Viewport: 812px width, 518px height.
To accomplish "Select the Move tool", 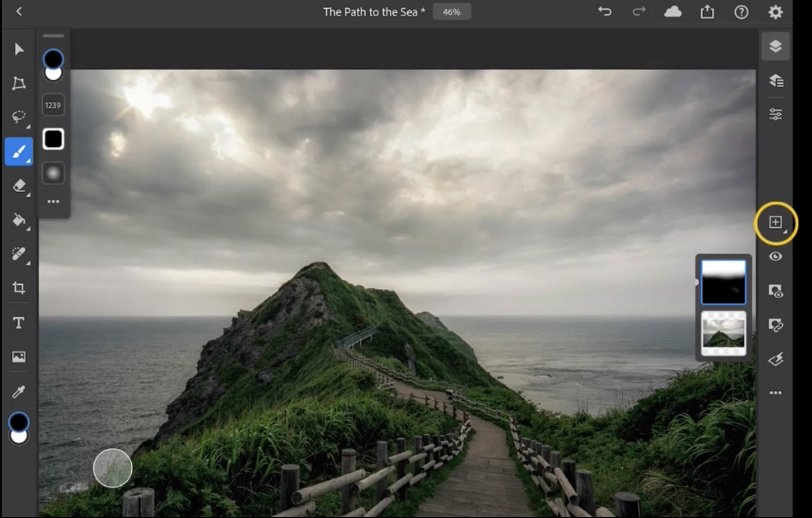I will [x=19, y=49].
